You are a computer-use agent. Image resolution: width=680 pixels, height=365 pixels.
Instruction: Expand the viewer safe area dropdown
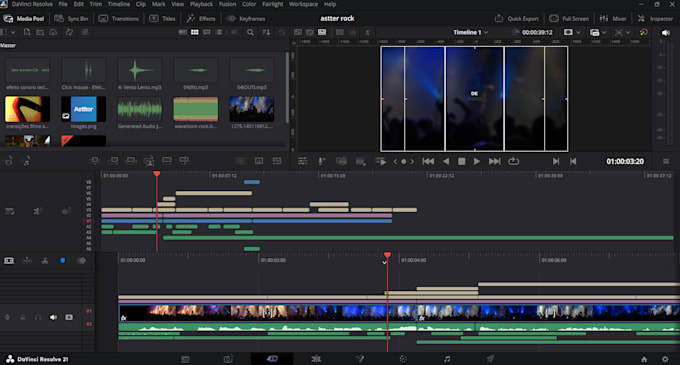(x=578, y=33)
